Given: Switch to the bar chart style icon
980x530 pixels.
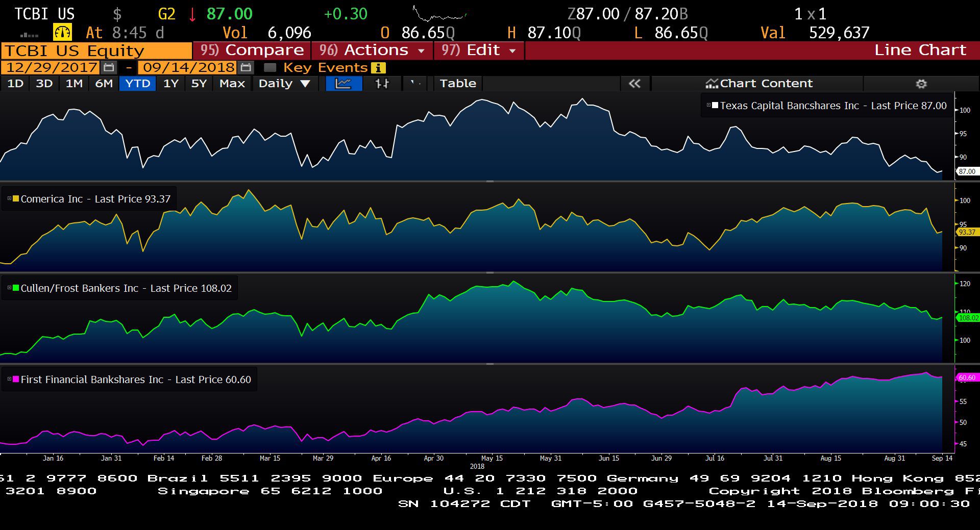Looking at the screenshot, I should [x=382, y=84].
